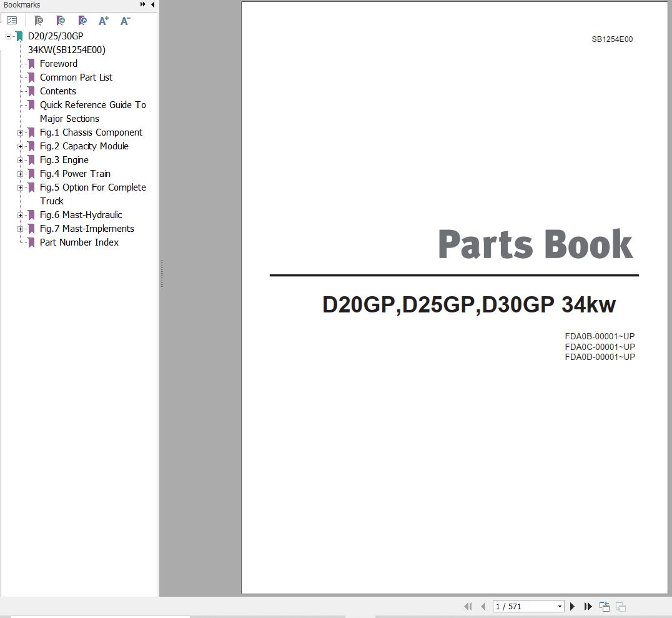The height and width of the screenshot is (618, 672).
Task: Click the set bookmark destination icon
Action: [x=82, y=20]
